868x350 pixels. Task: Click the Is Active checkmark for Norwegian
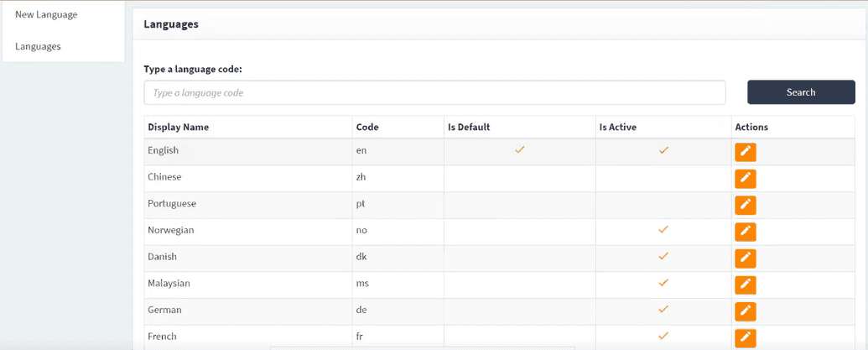point(663,229)
